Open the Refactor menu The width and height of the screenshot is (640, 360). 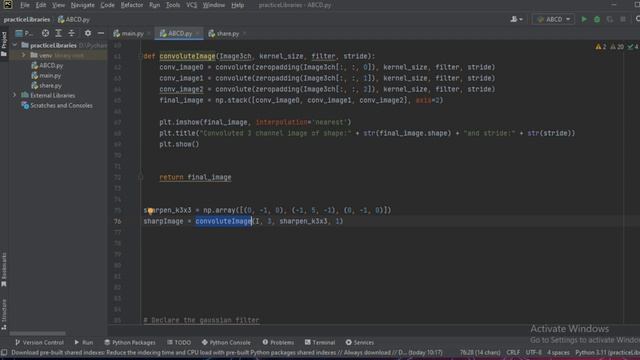pos(132,5)
